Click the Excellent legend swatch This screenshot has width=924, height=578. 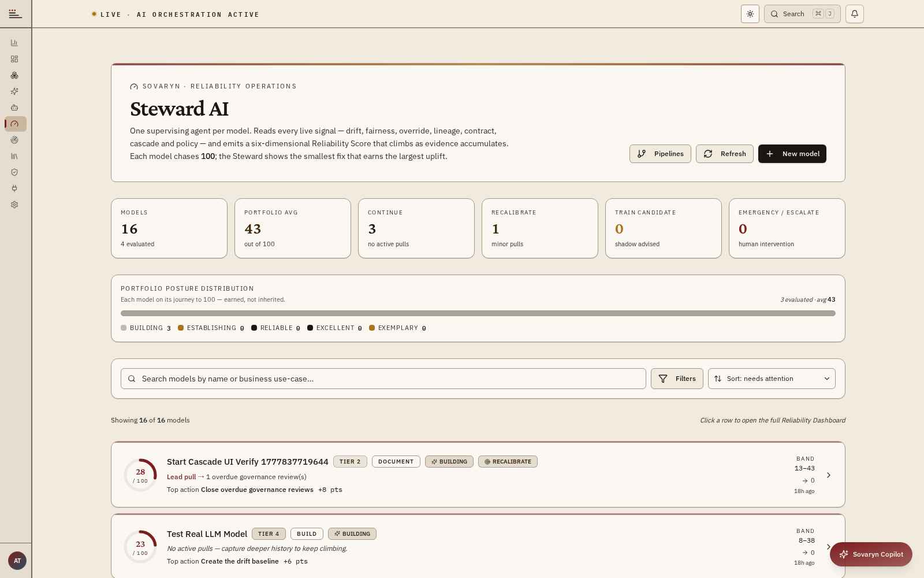tap(310, 328)
